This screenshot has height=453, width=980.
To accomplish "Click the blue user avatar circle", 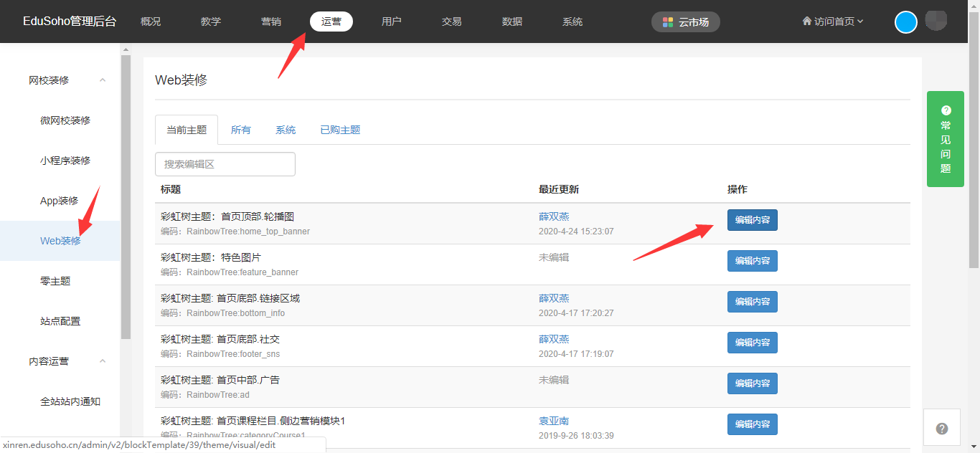I will pyautogui.click(x=906, y=22).
